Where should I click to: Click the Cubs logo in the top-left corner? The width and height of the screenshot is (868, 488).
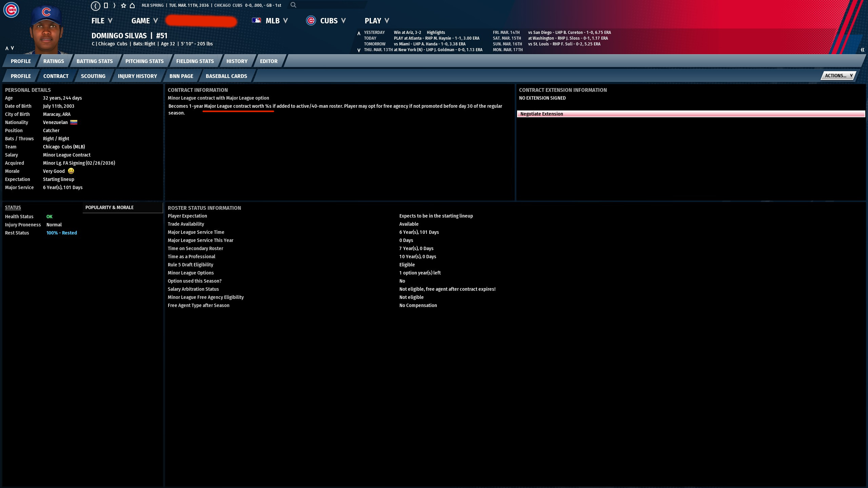11,10
